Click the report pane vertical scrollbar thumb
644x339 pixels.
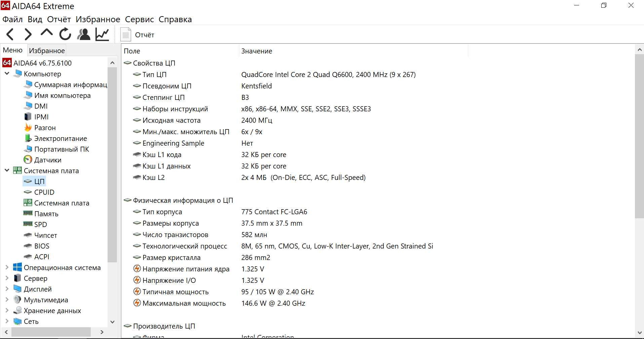click(x=639, y=136)
